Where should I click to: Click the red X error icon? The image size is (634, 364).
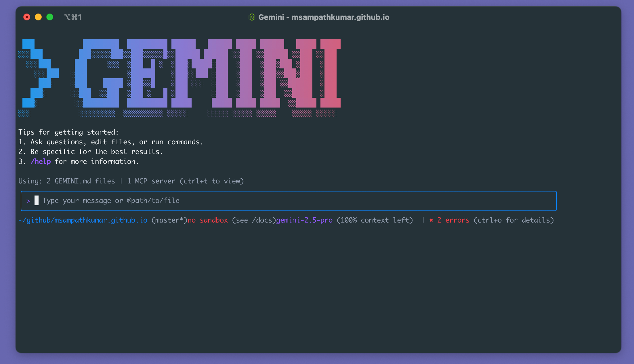[431, 220]
